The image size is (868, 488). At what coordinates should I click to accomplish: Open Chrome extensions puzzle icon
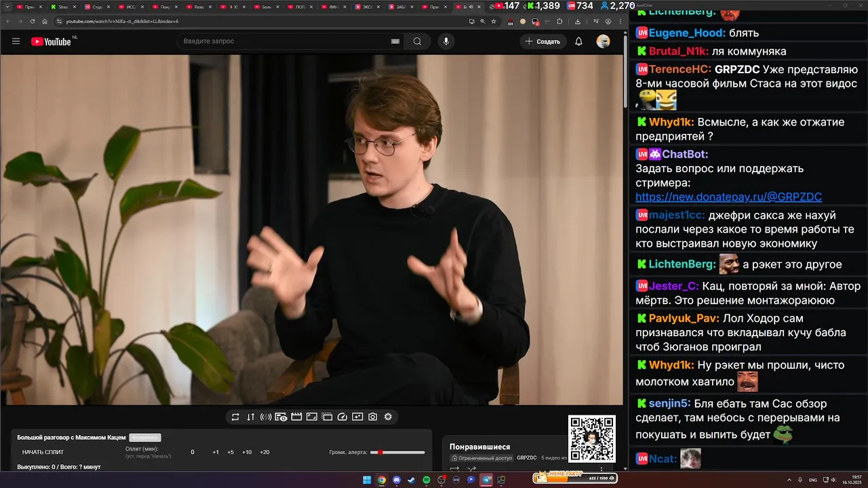[x=559, y=21]
